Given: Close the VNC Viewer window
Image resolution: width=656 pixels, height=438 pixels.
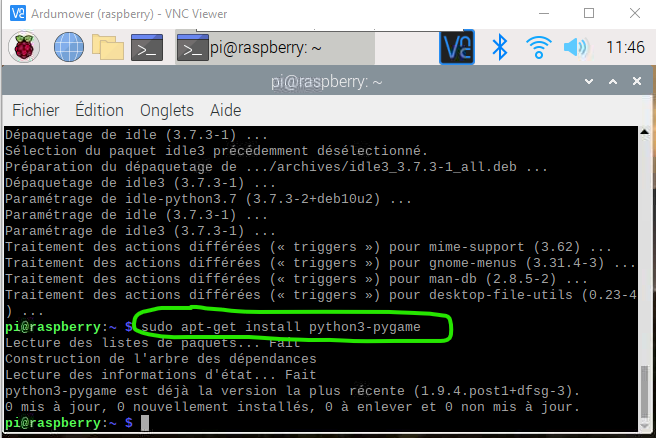Looking at the screenshot, I should tap(635, 13).
